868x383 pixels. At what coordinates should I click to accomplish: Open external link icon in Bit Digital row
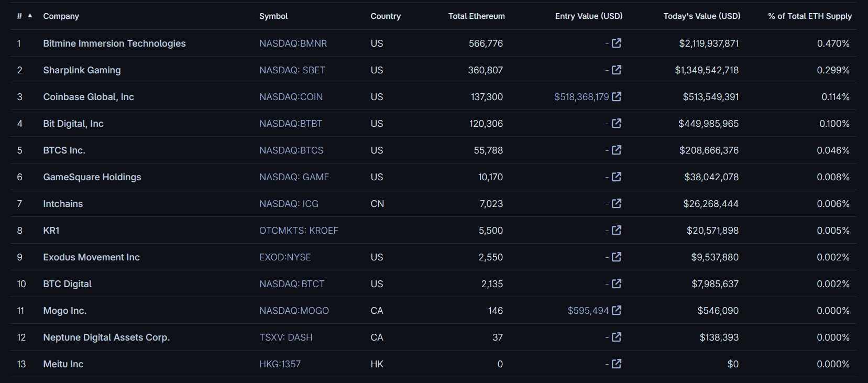[617, 123]
